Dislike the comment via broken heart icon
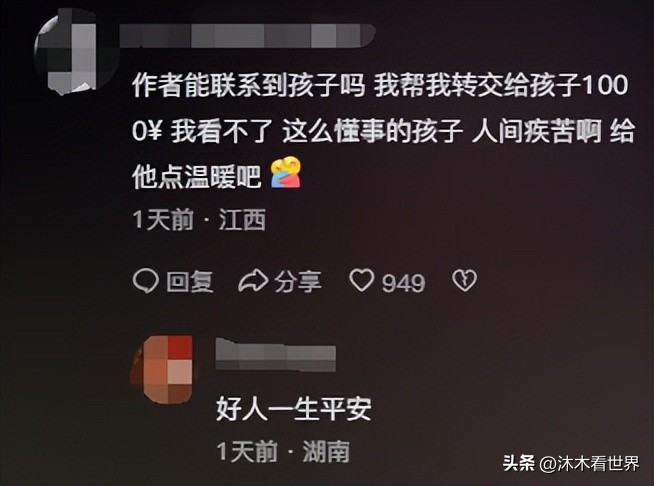654x486 pixels. (x=464, y=280)
